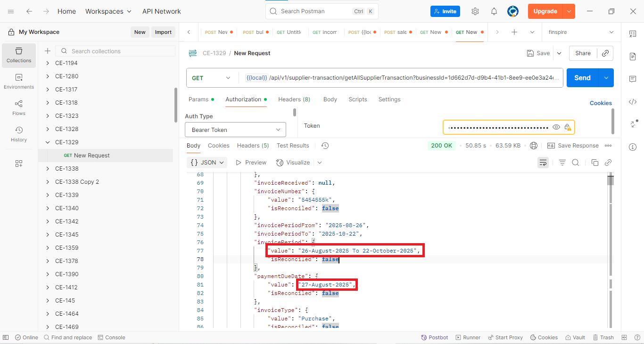
Task: Open Postbot in the status bar
Action: click(x=434, y=337)
